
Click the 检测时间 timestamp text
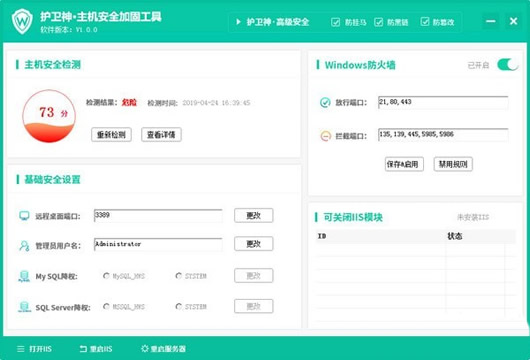pyautogui.click(x=216, y=103)
